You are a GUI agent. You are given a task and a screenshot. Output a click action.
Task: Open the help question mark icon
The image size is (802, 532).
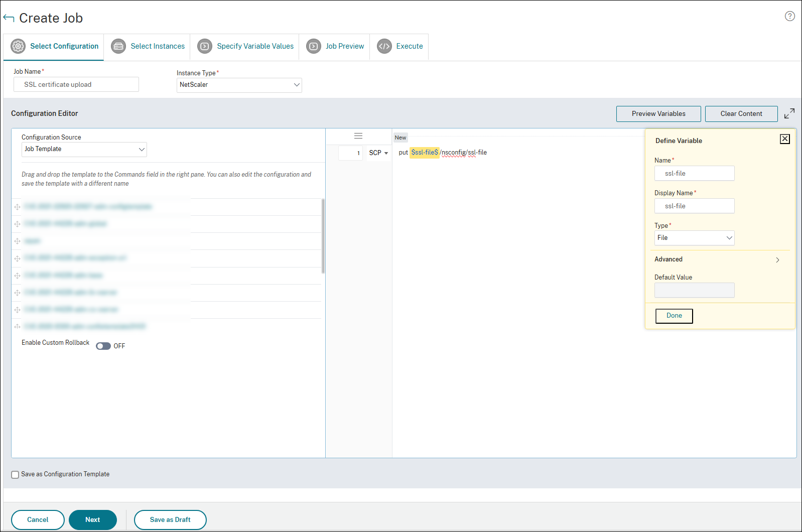click(x=790, y=16)
